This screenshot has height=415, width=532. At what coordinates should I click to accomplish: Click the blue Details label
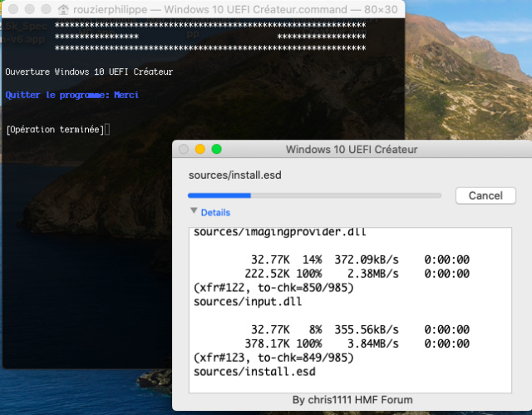coord(215,212)
